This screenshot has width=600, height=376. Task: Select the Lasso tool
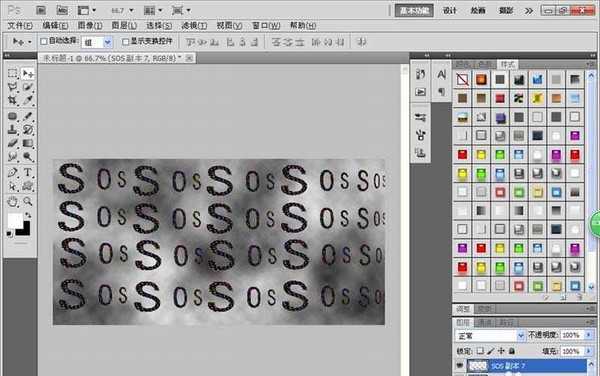pyautogui.click(x=12, y=87)
